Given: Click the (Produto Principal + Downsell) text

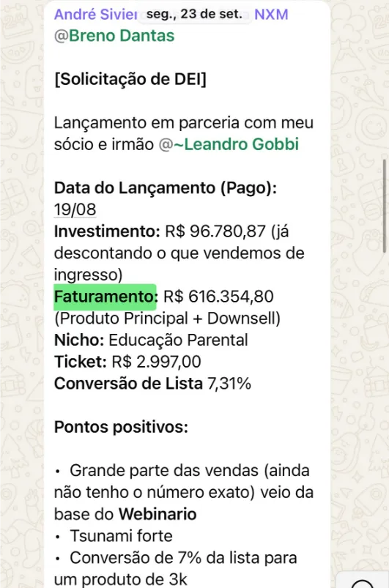Looking at the screenshot, I should click(167, 319).
